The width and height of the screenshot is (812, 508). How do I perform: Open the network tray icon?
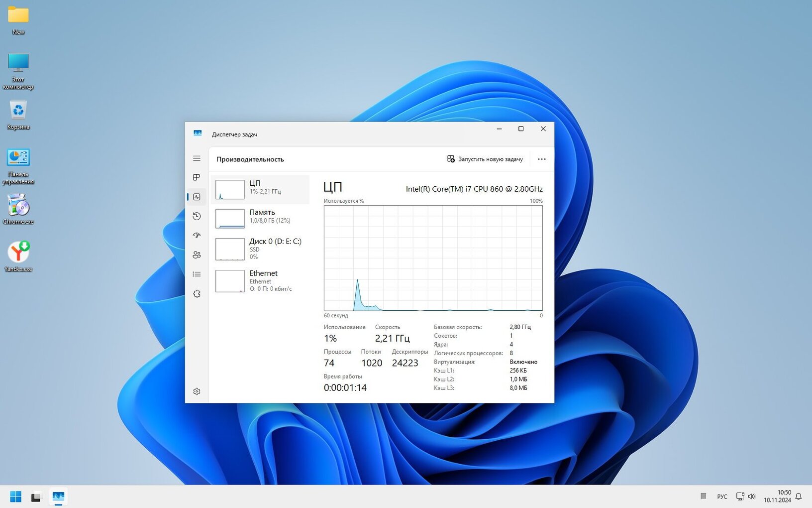click(740, 497)
